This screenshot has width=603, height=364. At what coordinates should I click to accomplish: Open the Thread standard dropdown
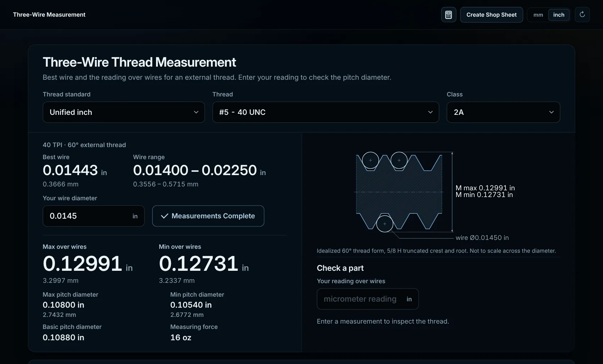(x=123, y=112)
